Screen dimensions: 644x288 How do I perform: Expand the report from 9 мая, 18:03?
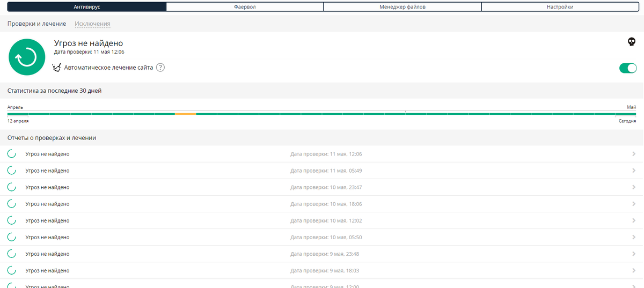pos(634,270)
